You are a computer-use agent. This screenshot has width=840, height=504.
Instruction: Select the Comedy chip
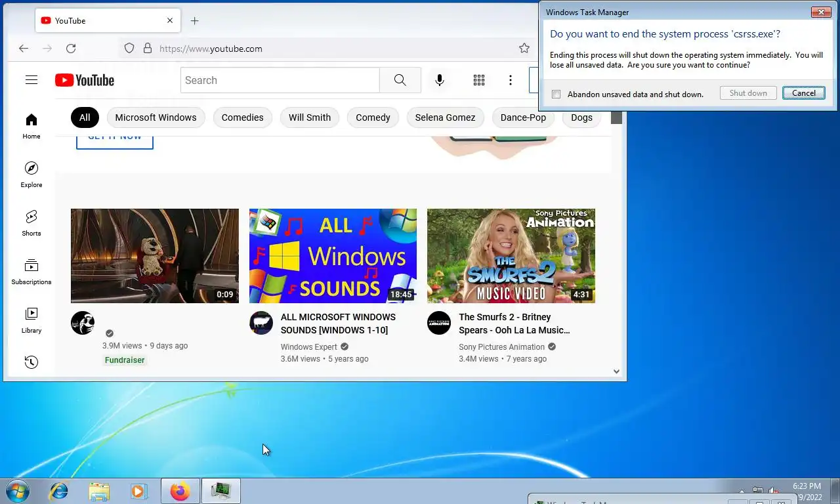point(373,117)
